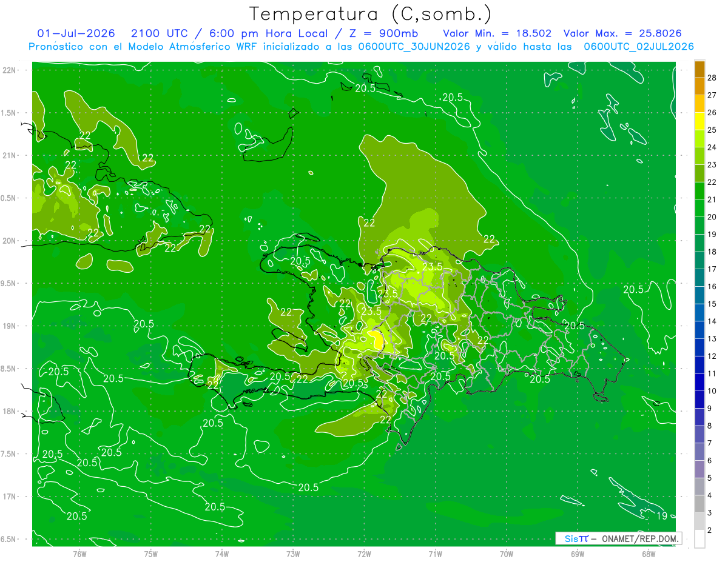The height and width of the screenshot is (562, 728).
Task: Pick the purple band between 7 and 8
Action: coord(699,435)
